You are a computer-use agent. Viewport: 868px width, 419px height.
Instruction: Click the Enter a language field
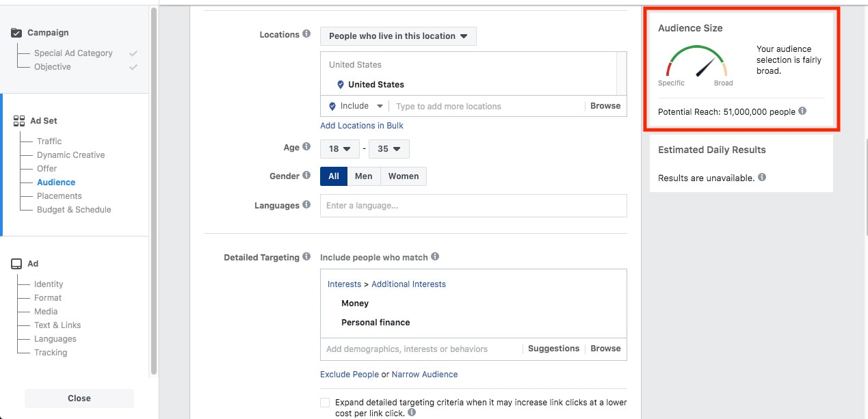pyautogui.click(x=473, y=206)
